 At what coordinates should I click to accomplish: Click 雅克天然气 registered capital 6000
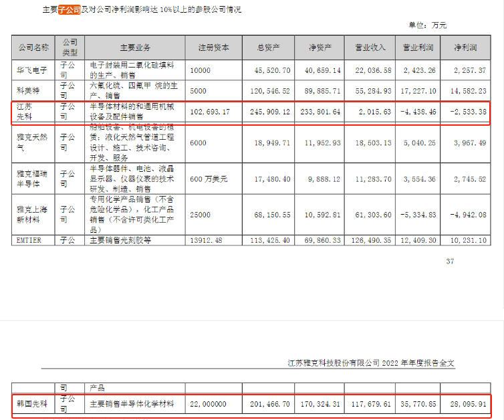pos(198,143)
